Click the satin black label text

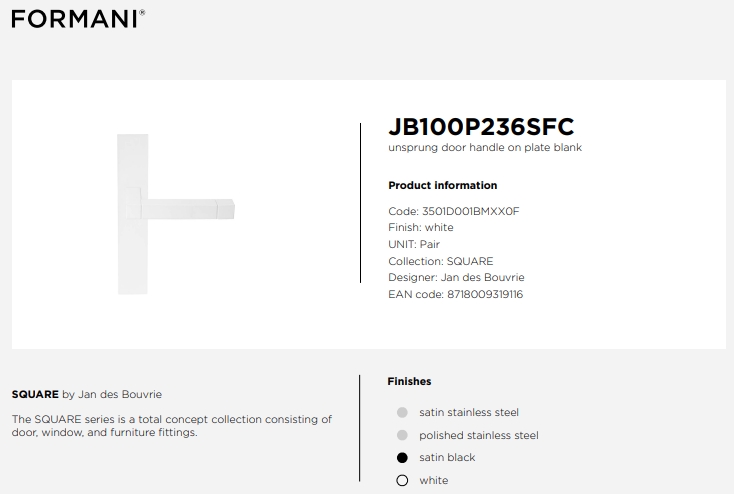[x=447, y=457]
